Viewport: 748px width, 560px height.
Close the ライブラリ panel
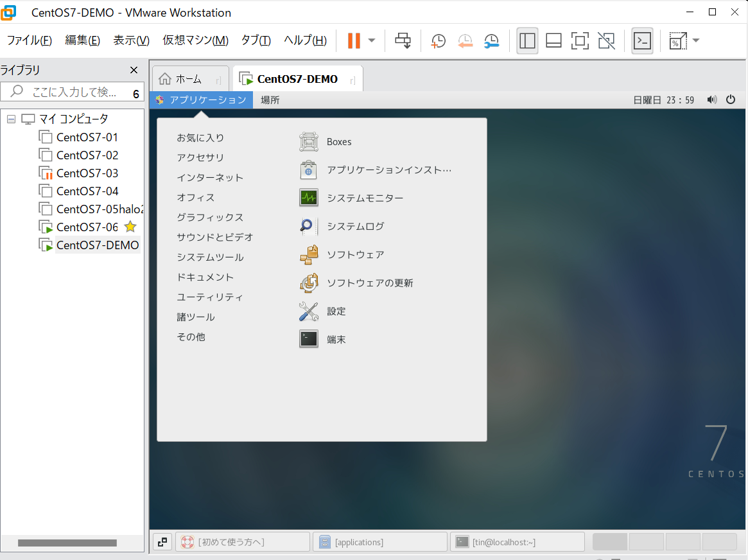tap(134, 70)
